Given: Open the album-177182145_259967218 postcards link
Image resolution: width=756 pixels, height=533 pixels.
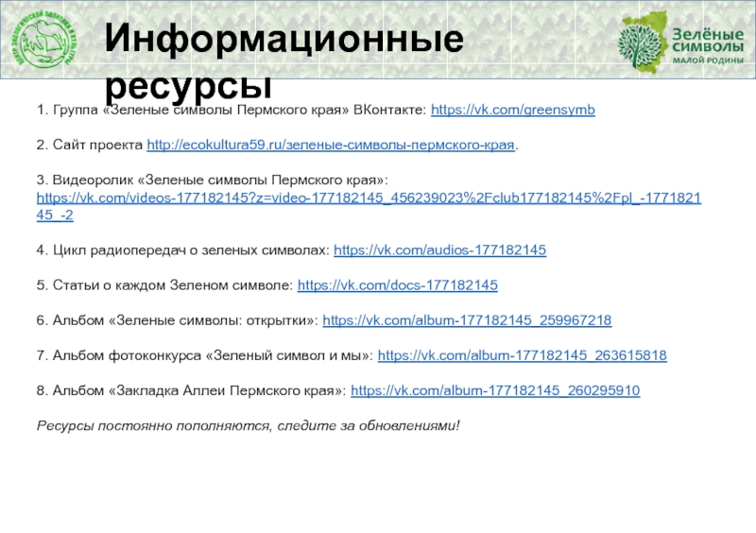Looking at the screenshot, I should point(467,320).
